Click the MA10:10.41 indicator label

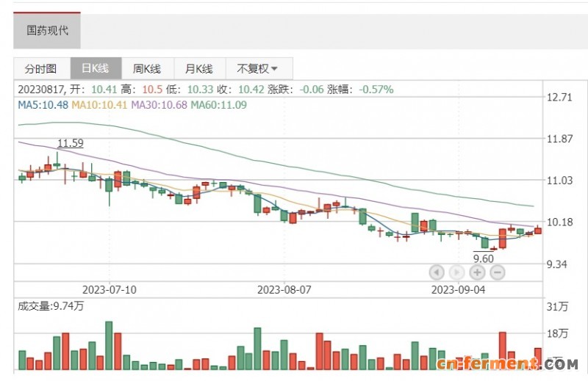click(100, 105)
